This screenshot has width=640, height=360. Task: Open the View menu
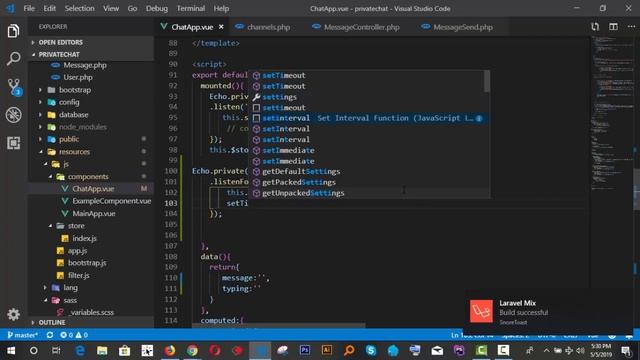(111, 8)
